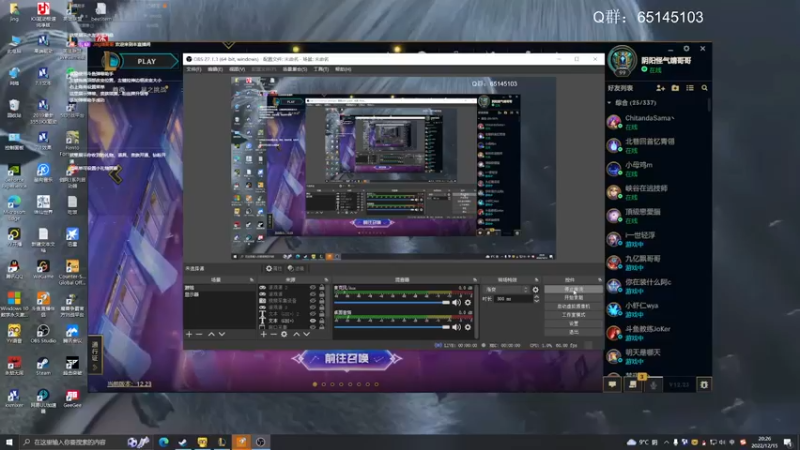Image resolution: width=800 pixels, height=450 pixels.
Task: Click the 退出 button in OBS controls
Action: point(573,332)
